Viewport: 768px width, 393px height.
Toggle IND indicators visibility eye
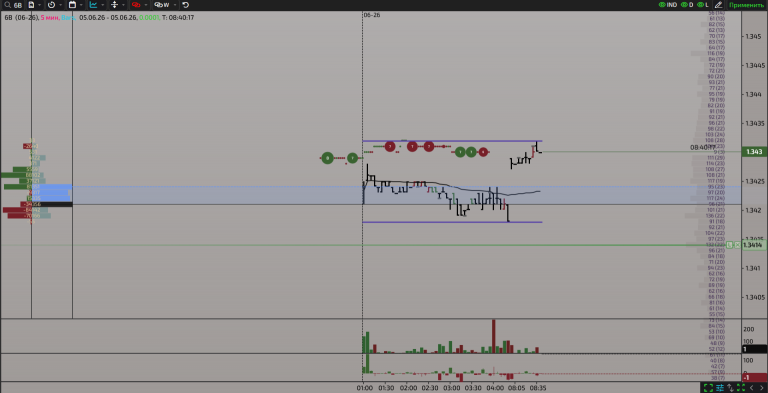[668, 5]
